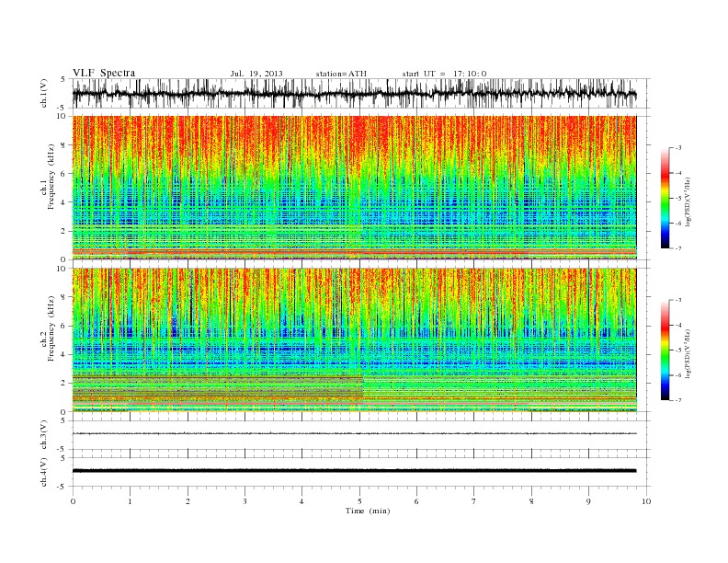728x563 pixels.
Task: Click the "10" frequency tick of ch.2 panel
Action: (63, 269)
